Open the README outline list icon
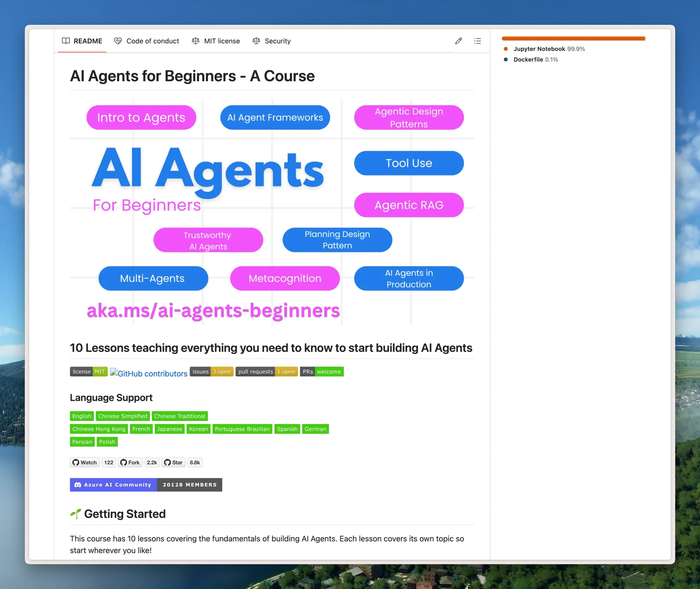The height and width of the screenshot is (589, 700). pyautogui.click(x=477, y=41)
